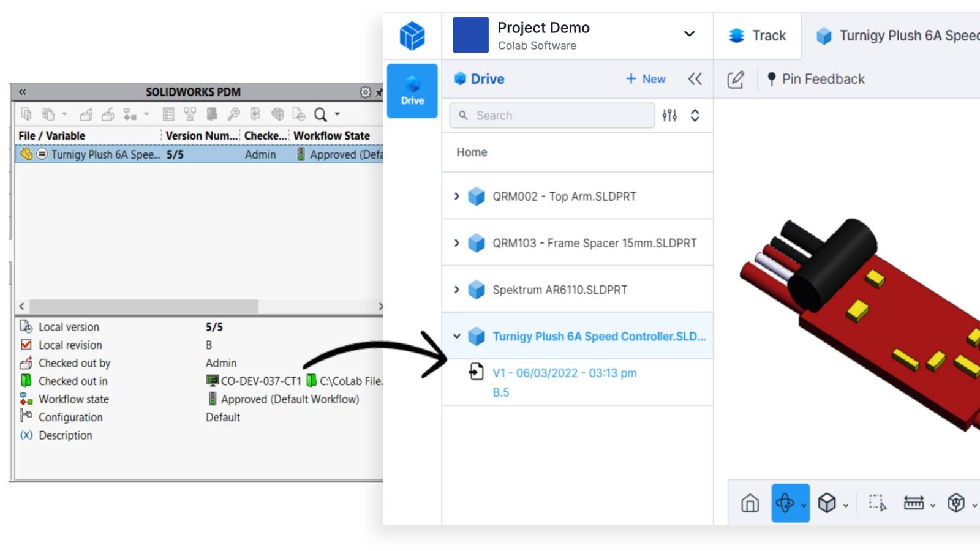Click PDM properties list icon
The height and width of the screenshot is (551, 980).
(x=168, y=114)
